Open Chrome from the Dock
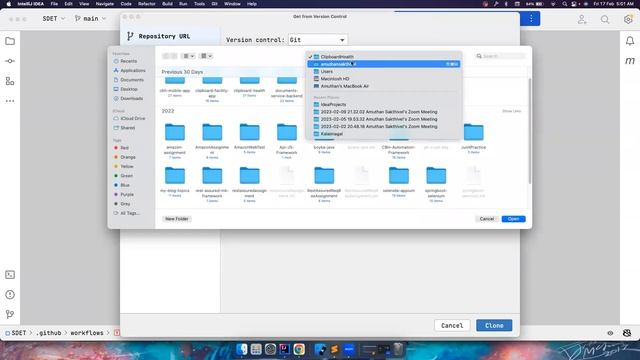The height and width of the screenshot is (360, 640). (x=299, y=349)
